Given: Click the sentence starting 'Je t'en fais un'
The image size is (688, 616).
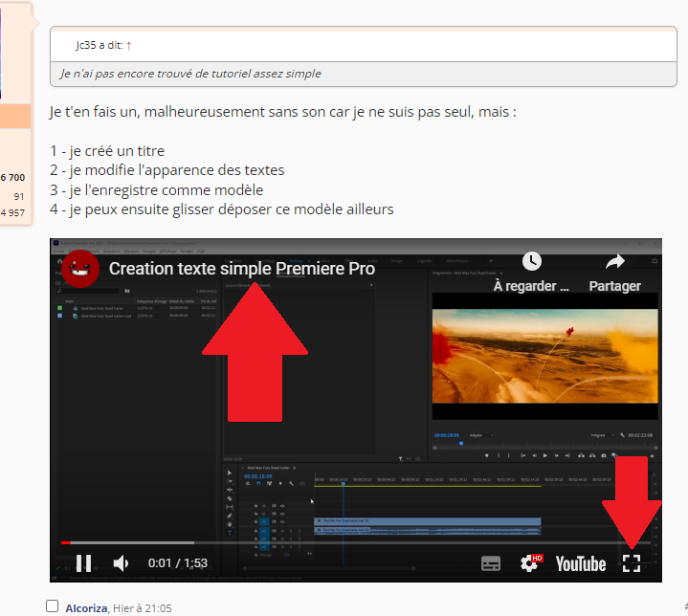Looking at the screenshot, I should pyautogui.click(x=283, y=112).
